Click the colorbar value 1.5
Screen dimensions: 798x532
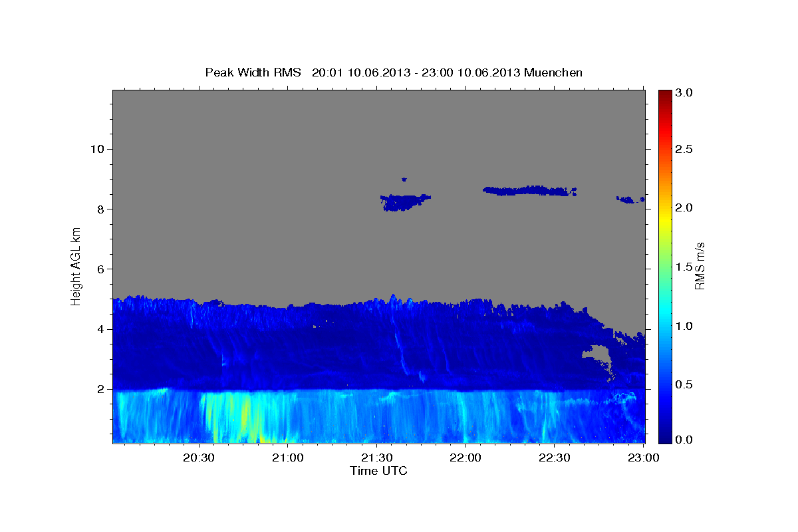685,267
